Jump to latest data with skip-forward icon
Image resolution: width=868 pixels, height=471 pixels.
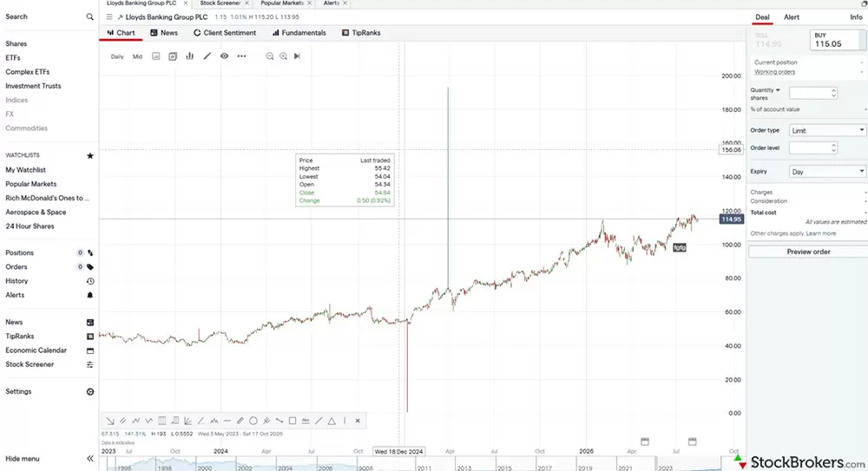click(297, 56)
